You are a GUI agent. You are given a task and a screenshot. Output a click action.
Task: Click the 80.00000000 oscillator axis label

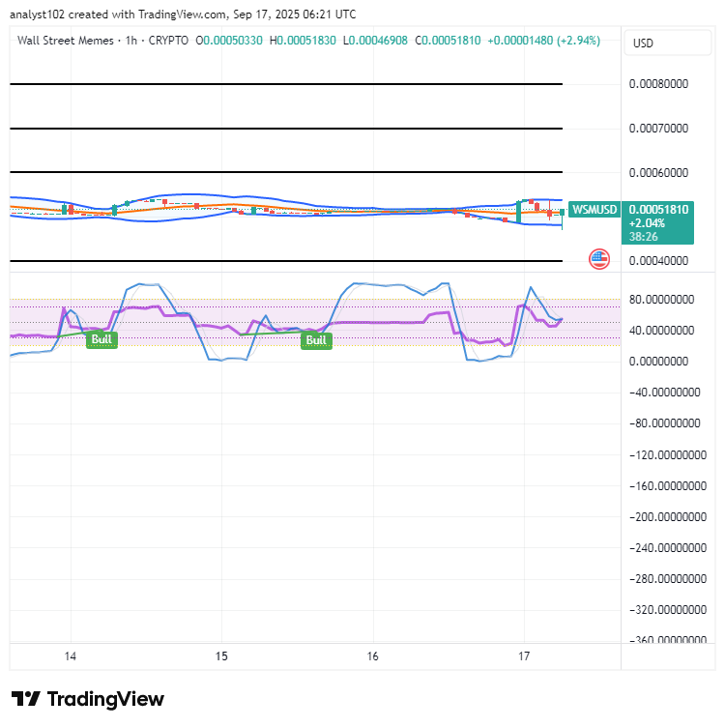pyautogui.click(x=661, y=300)
